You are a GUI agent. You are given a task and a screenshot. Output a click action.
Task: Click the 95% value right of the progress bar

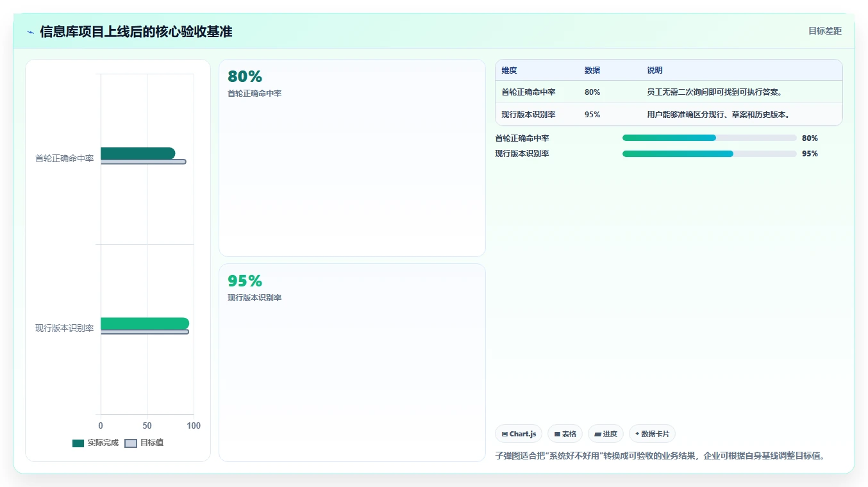click(x=810, y=154)
